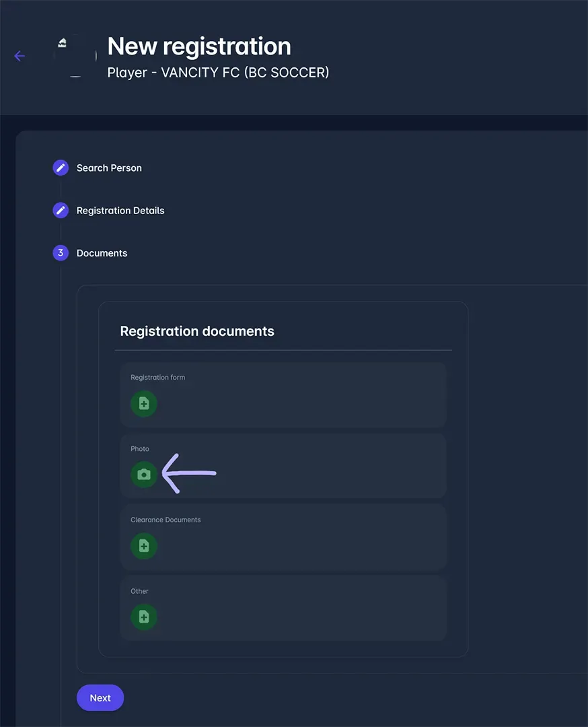Click the 'Registration form' label text
588x727 pixels.
[157, 378]
